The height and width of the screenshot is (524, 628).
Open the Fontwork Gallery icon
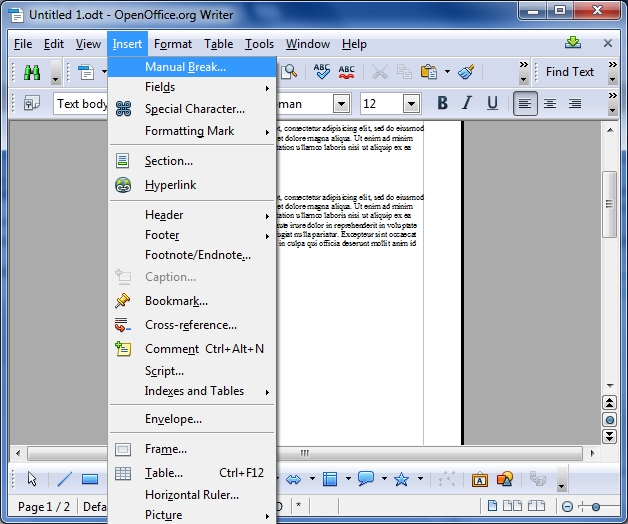point(479,479)
